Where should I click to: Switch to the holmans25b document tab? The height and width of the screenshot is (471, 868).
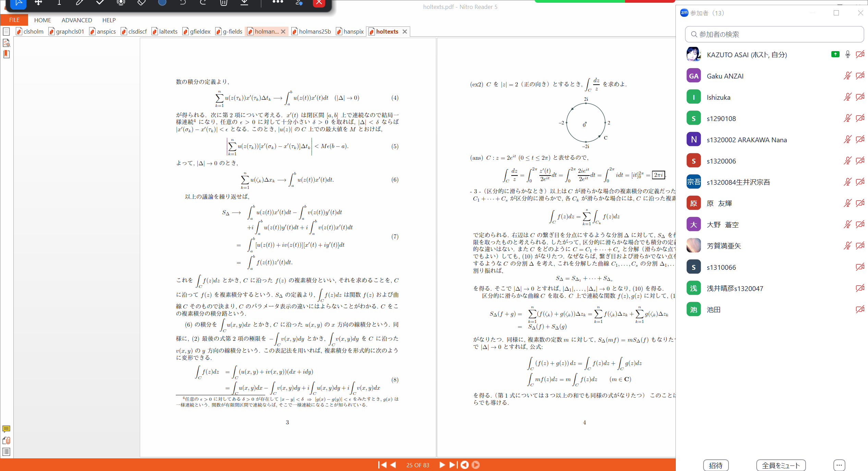pos(314,31)
